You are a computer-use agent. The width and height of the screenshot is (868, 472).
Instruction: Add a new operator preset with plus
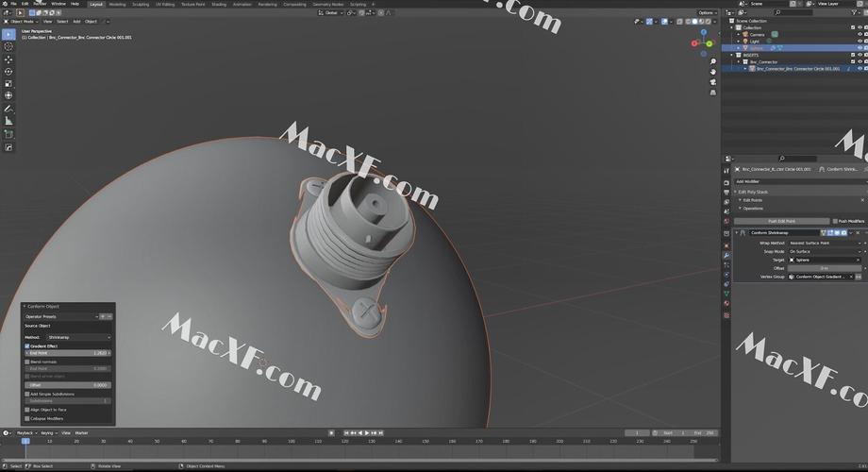point(103,316)
